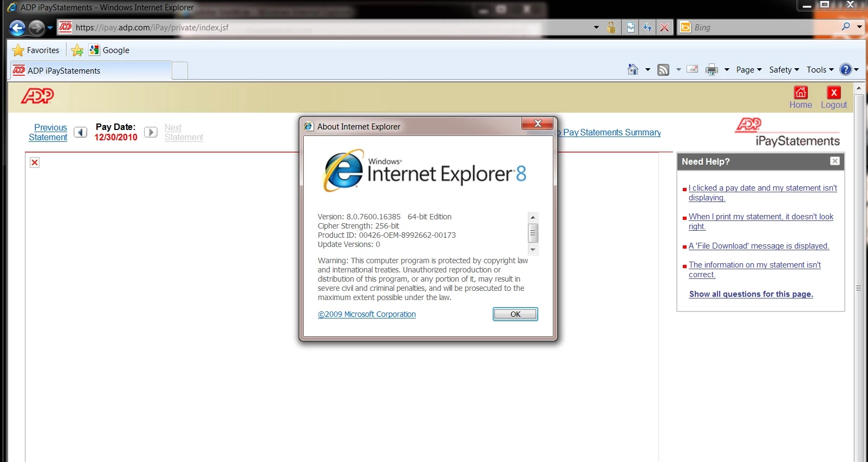
Task: Expand the Home button dropdown arrow
Action: click(x=648, y=70)
